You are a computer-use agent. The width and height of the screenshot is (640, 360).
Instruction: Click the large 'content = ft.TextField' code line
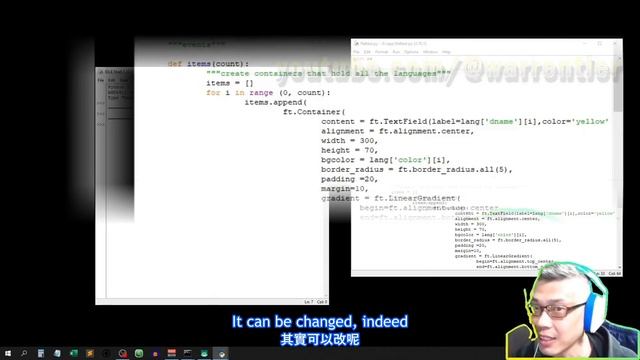tap(465, 122)
